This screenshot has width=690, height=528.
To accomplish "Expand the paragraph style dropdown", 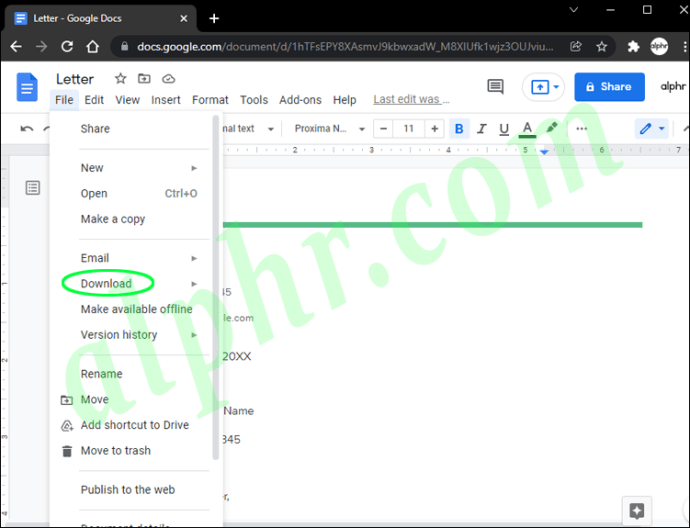I will click(248, 128).
